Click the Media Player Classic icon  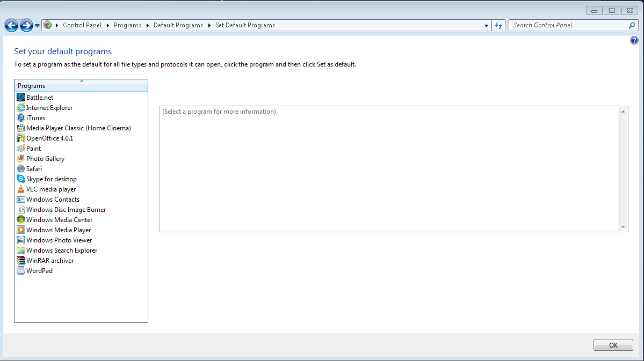click(x=21, y=128)
